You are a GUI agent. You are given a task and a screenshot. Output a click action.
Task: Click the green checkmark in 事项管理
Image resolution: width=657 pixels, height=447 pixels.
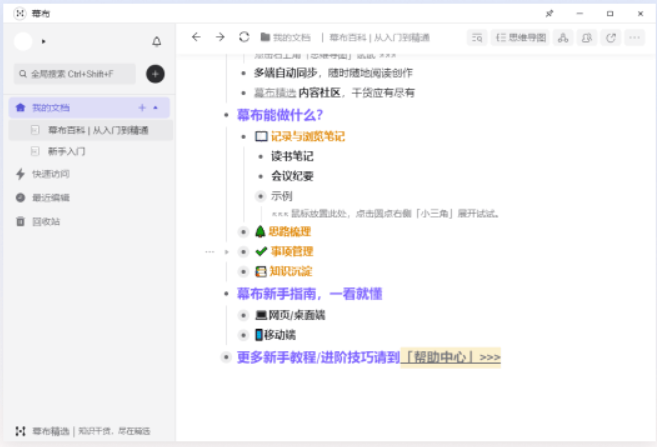pos(261,251)
